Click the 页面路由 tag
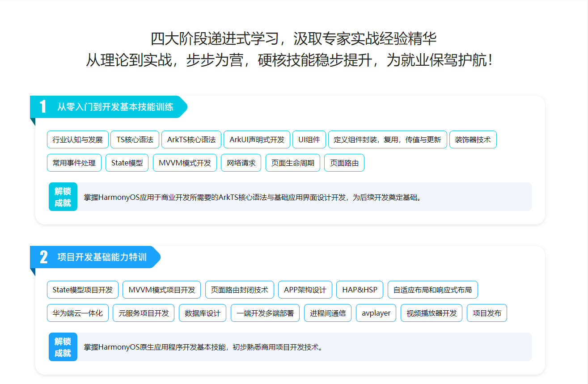This screenshot has height=384, width=588. [344, 163]
